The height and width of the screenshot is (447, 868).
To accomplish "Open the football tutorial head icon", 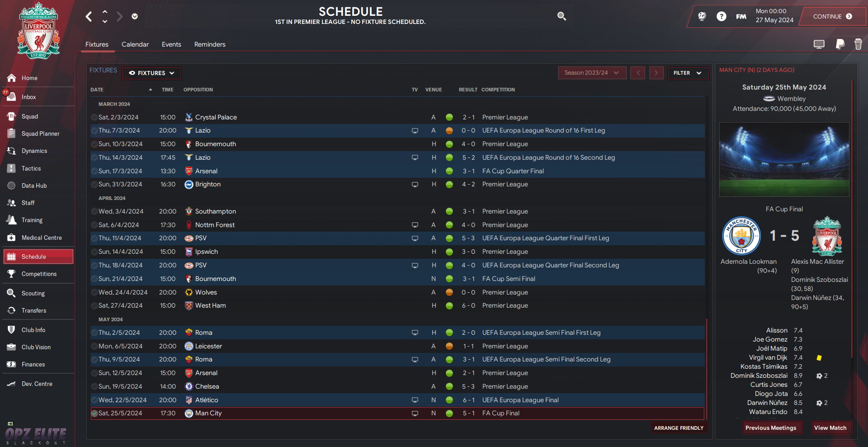I will pos(702,16).
